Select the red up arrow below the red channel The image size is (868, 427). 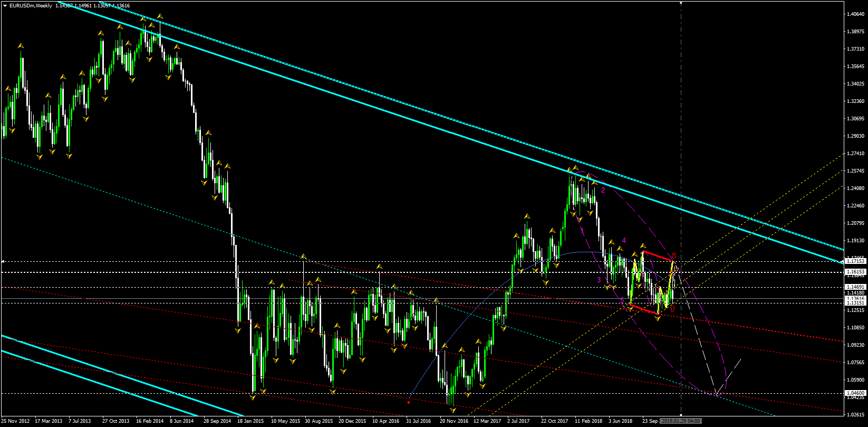[x=672, y=309]
